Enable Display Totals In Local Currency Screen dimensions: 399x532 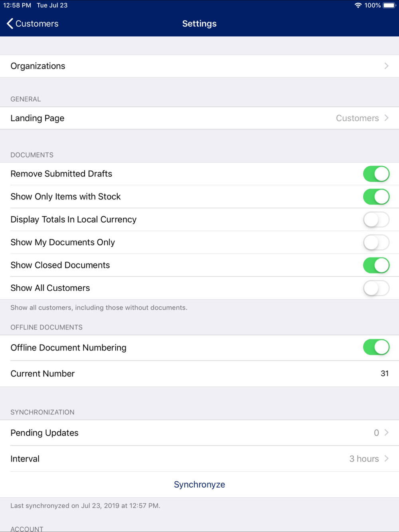point(376,219)
